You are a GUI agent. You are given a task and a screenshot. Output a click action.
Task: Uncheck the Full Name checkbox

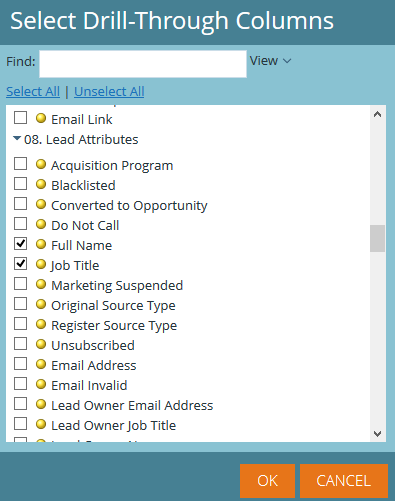(20, 244)
